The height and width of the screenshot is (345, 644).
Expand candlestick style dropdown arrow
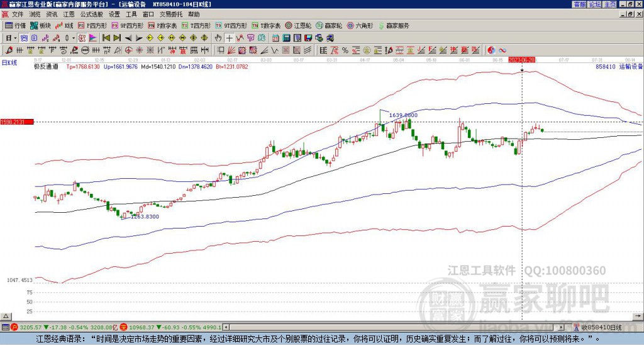pos(74,38)
